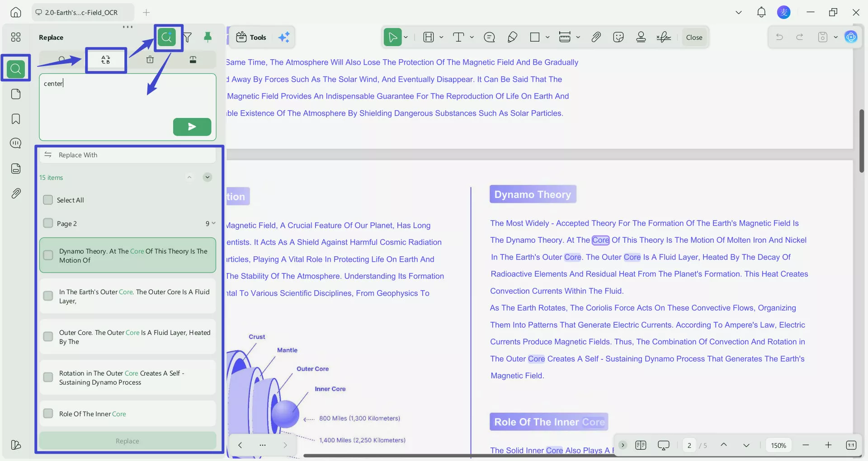Click the Close button in the toolbar
This screenshot has height=461, width=868.
(x=694, y=37)
